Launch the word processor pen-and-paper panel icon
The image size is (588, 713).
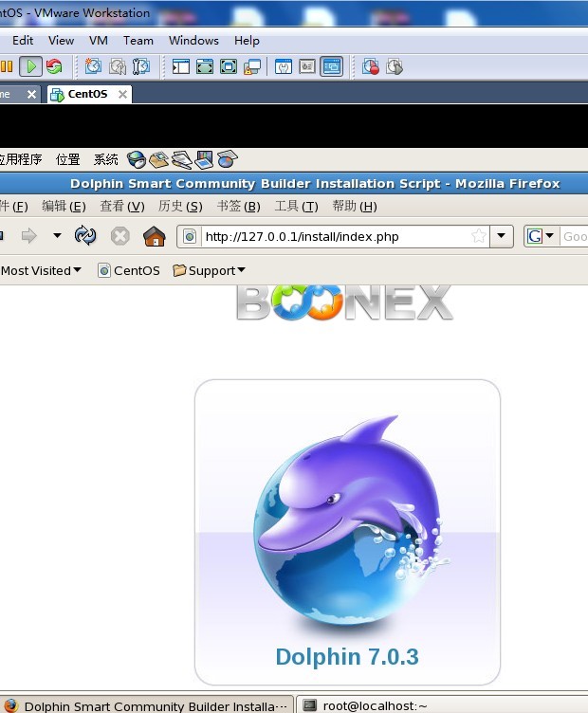pyautogui.click(x=181, y=159)
